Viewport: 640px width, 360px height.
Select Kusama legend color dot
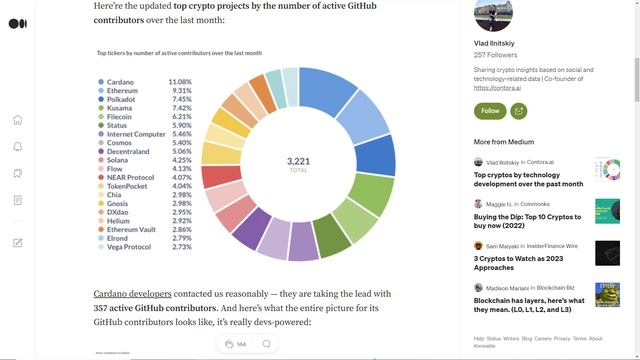pos(101,108)
